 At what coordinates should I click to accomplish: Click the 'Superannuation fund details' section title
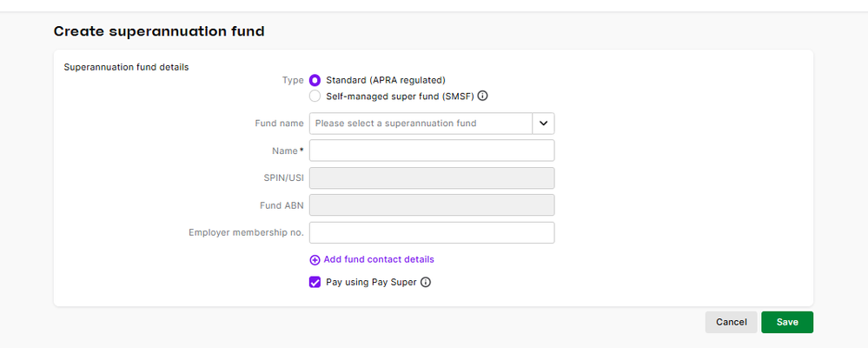126,66
